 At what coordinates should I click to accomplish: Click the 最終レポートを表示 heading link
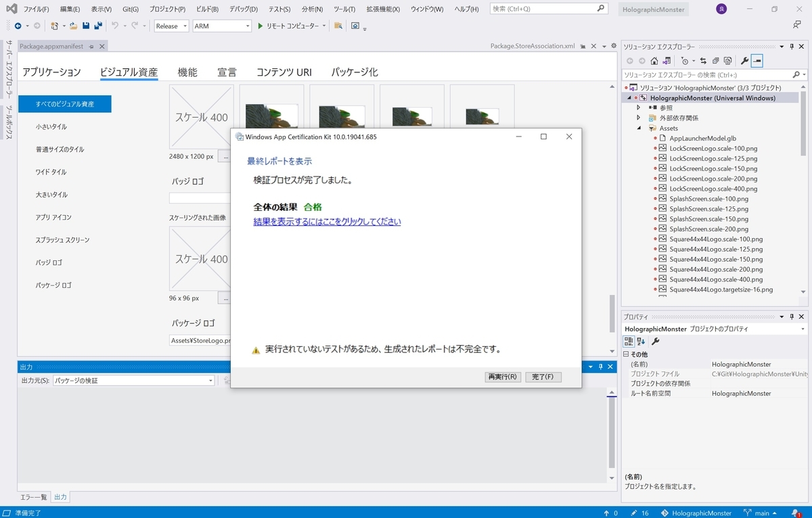(279, 162)
